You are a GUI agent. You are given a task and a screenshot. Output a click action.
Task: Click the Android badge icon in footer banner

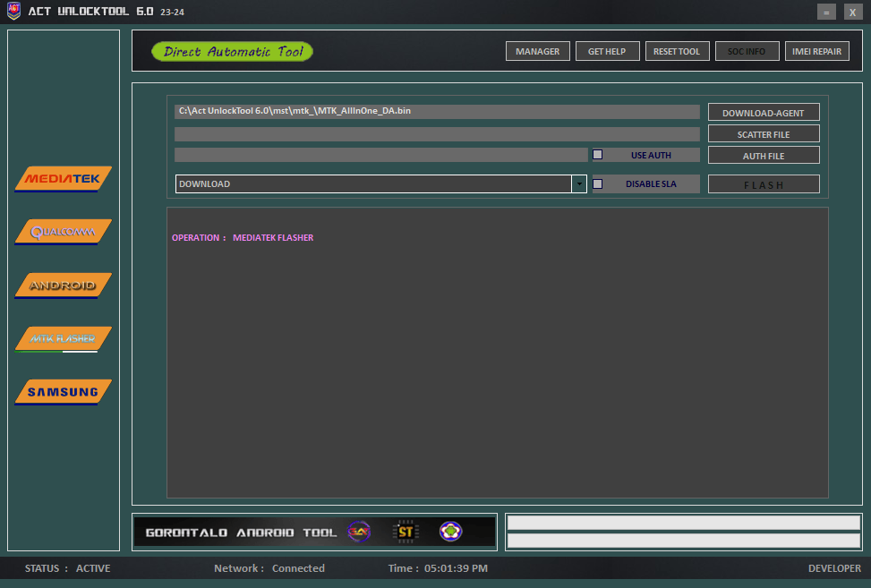(450, 531)
